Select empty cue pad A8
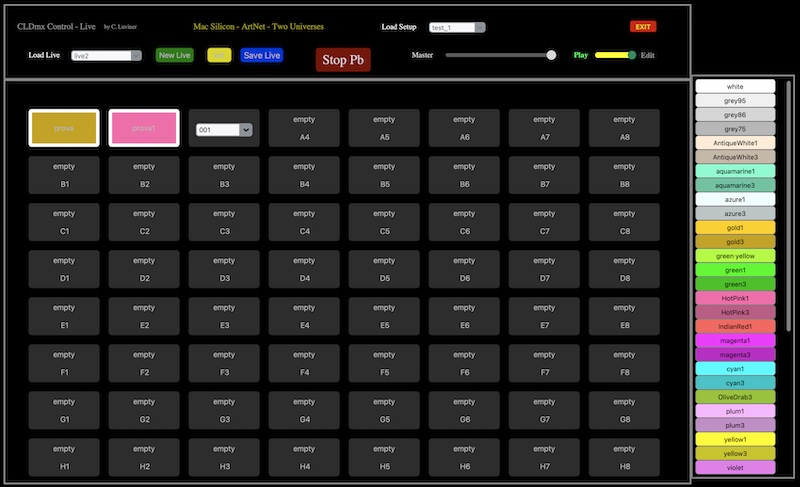 [624, 128]
